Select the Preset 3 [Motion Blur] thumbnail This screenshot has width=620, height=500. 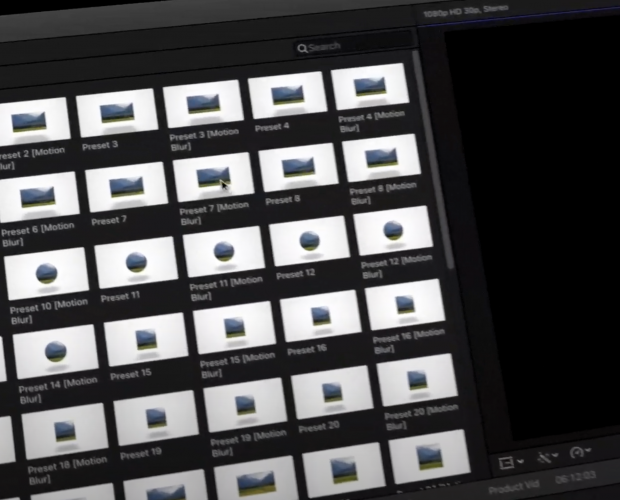203,103
